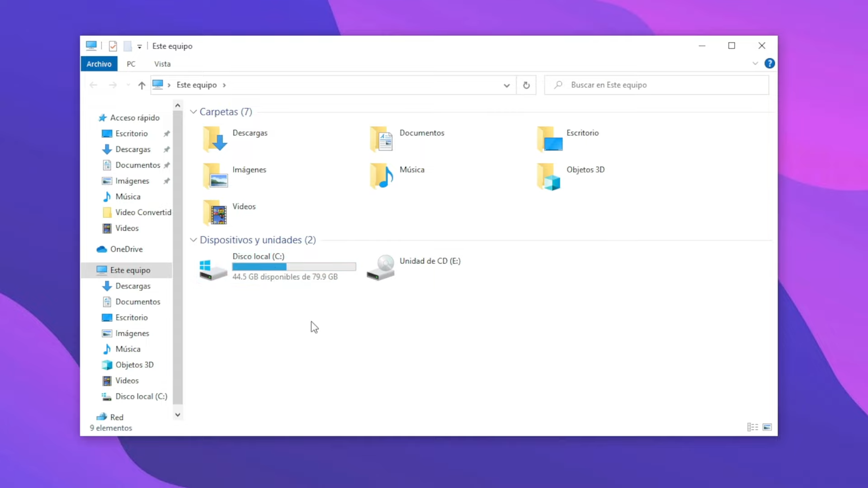This screenshot has width=868, height=488.
Task: Click the Disco local (C:) capacity bar
Action: (293, 267)
